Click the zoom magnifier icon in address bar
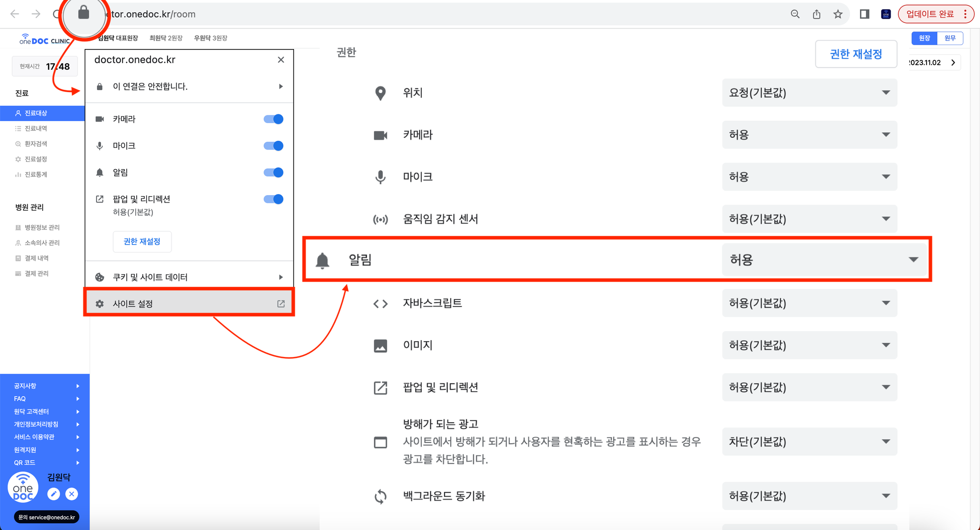 coord(795,14)
